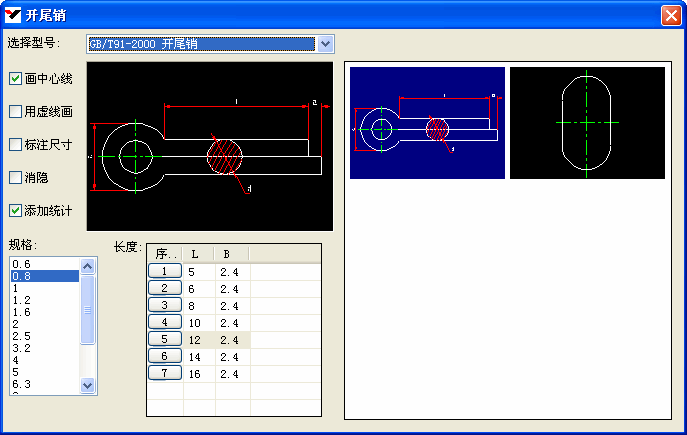This screenshot has width=687, height=435.
Task: Select specification 1.6 in the list
Action: [45, 312]
